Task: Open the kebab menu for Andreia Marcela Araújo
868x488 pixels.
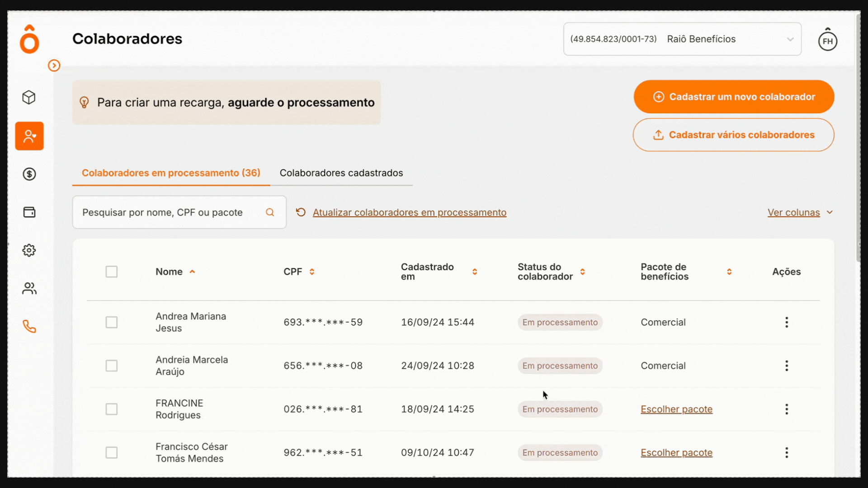Action: pos(787,366)
